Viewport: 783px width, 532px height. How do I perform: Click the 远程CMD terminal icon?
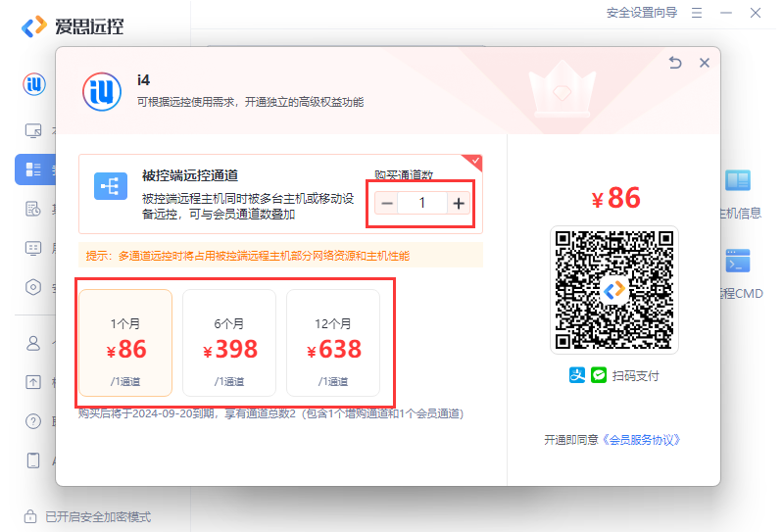(x=737, y=262)
